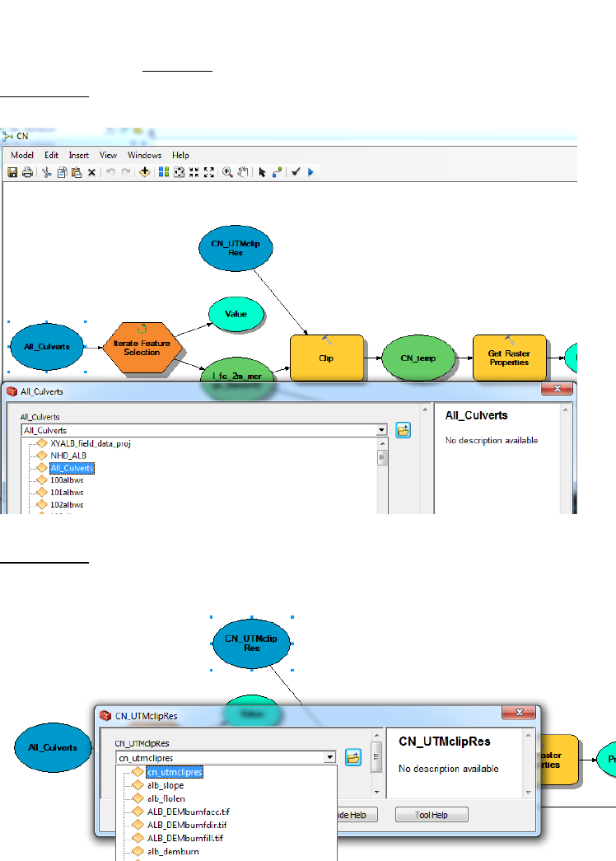
Task: Click the Tool Help button
Action: pos(432,815)
